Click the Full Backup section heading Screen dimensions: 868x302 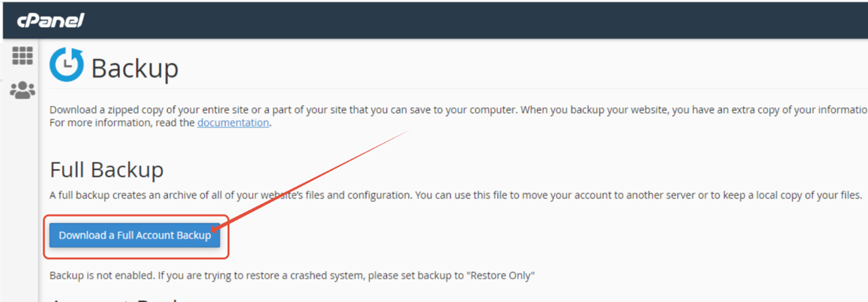point(107,170)
